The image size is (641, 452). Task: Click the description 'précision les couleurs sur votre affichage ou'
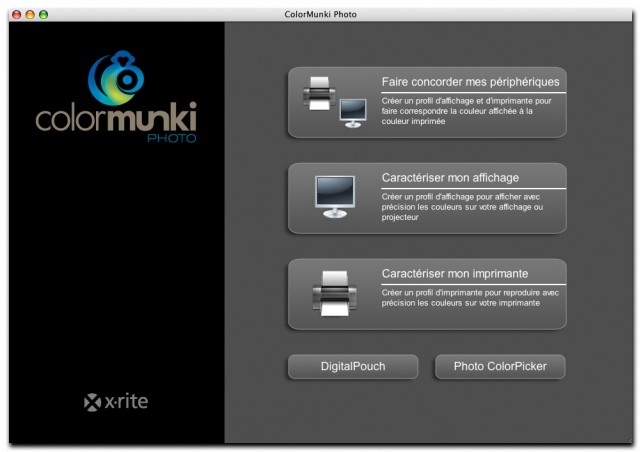click(x=462, y=207)
